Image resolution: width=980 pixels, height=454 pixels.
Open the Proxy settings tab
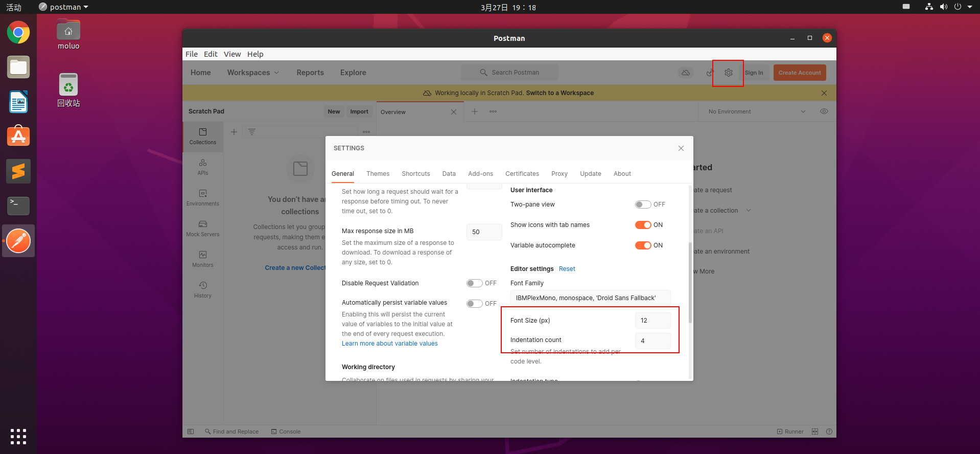[x=559, y=174]
